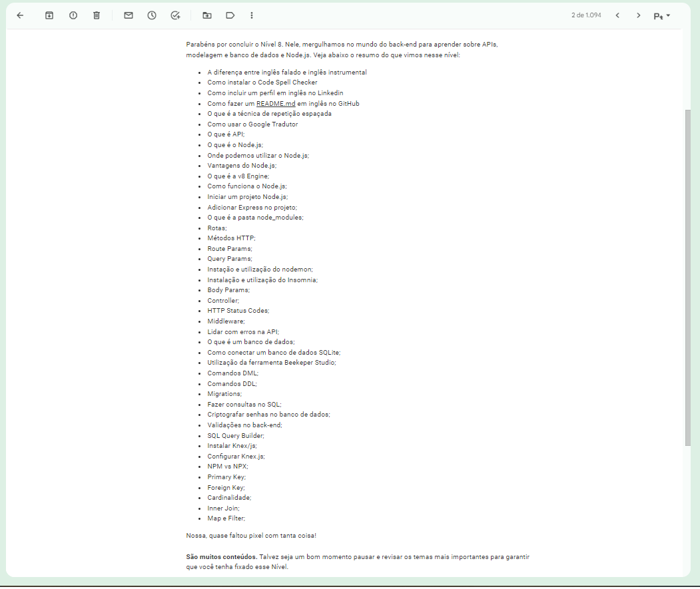
Task: Click 'Fazer consultas no SQL;'
Action: [x=244, y=405]
